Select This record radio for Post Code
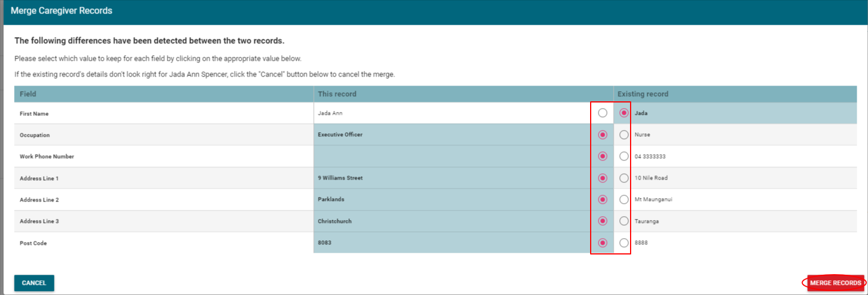Viewport: 868px width, 295px height. pyautogui.click(x=602, y=243)
